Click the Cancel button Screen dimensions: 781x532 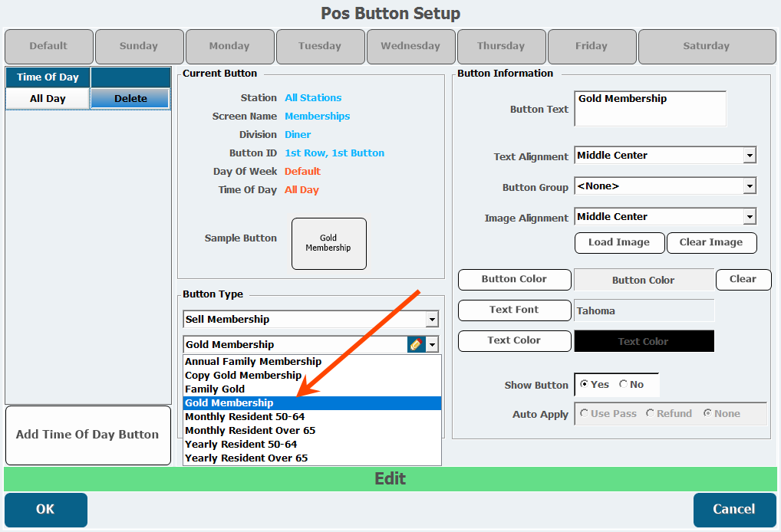click(735, 510)
